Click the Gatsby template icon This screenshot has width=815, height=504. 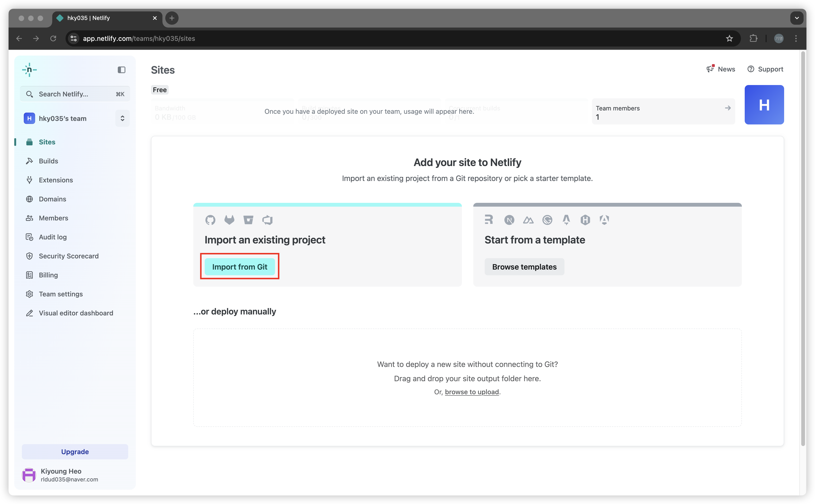tap(547, 220)
